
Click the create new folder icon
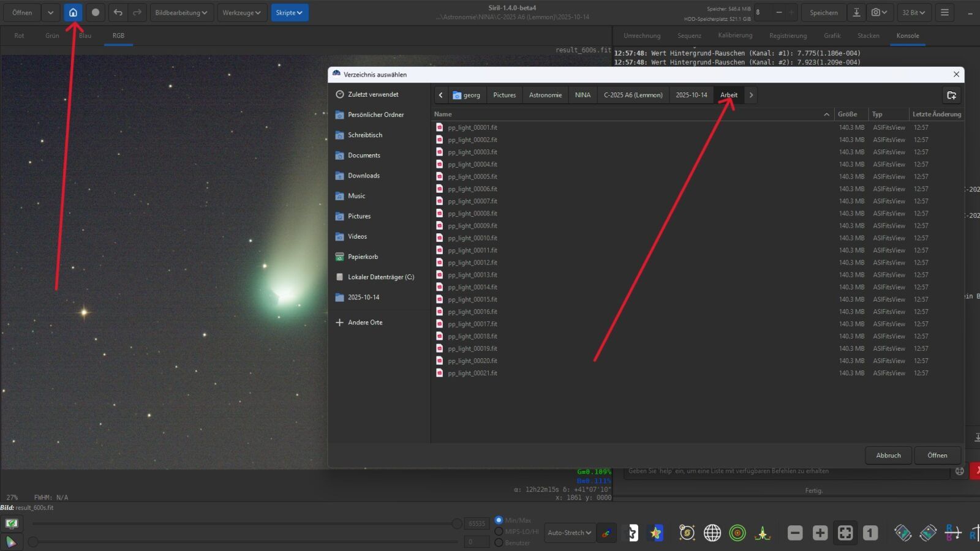(x=951, y=95)
